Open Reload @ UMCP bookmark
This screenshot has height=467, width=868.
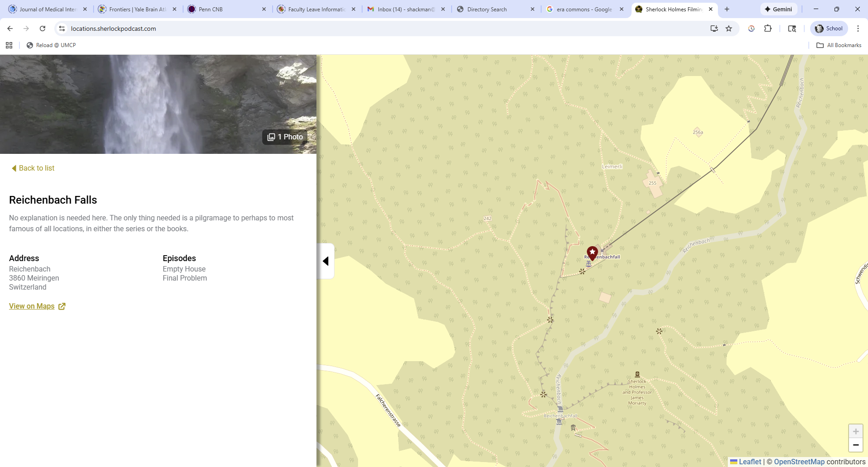[x=51, y=45]
